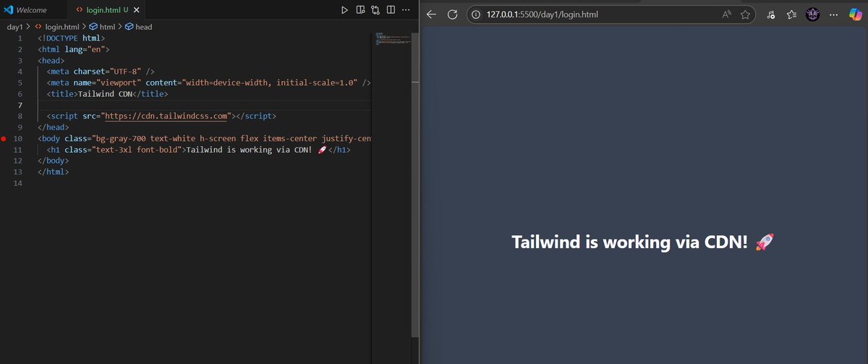The height and width of the screenshot is (364, 868).
Task: Open browser media control music icon
Action: coord(771,14)
